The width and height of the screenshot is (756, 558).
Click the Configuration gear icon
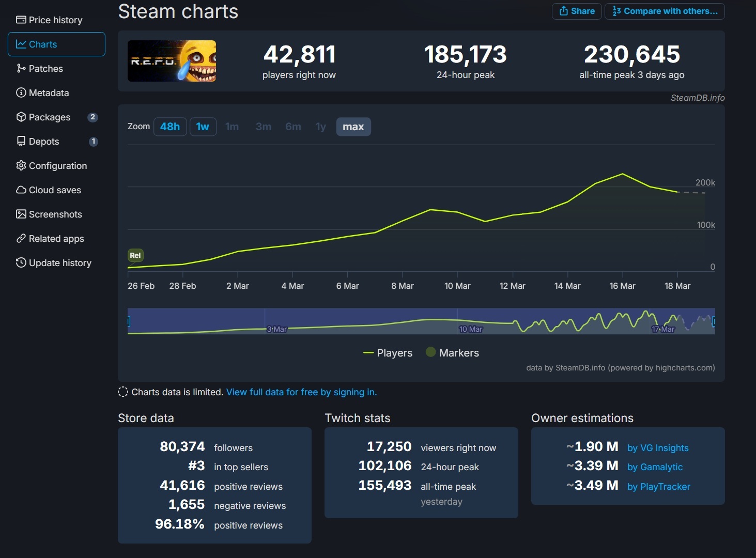click(x=21, y=166)
